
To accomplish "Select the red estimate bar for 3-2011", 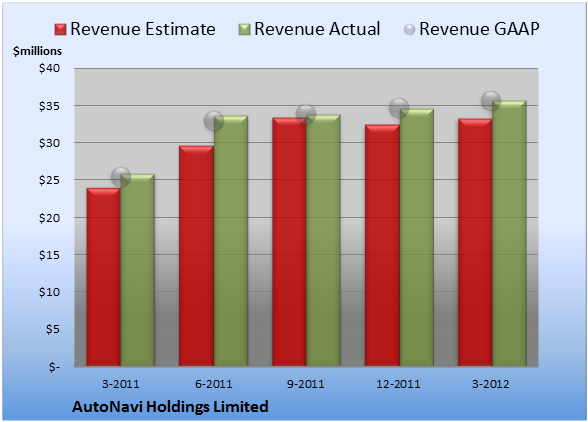I will [x=104, y=277].
